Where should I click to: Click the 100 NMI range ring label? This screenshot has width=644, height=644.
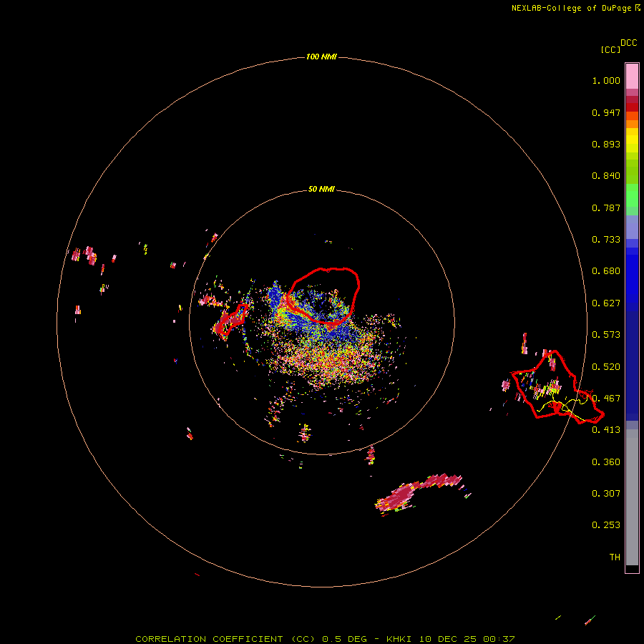coord(321,57)
